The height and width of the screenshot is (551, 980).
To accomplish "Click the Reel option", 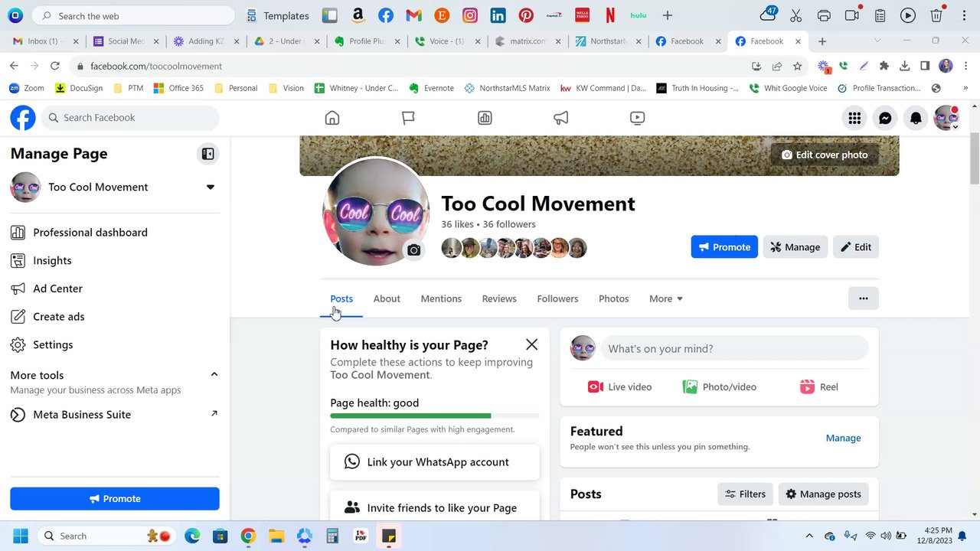I will pyautogui.click(x=818, y=386).
